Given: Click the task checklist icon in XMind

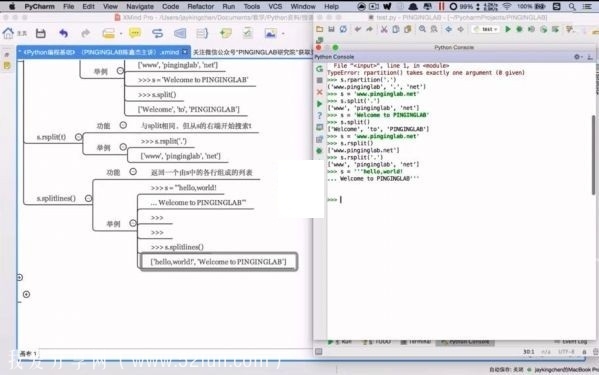Looking at the screenshot, I should [248, 34].
